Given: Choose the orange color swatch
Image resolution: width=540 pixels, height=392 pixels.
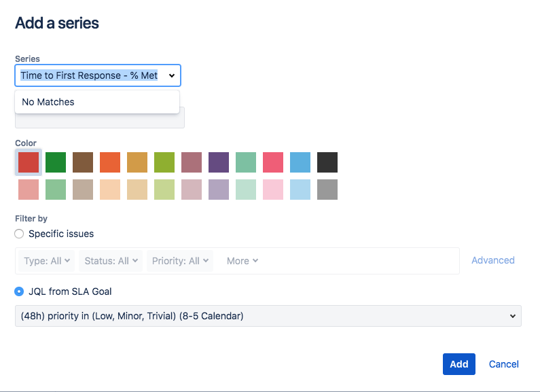Looking at the screenshot, I should [x=110, y=162].
